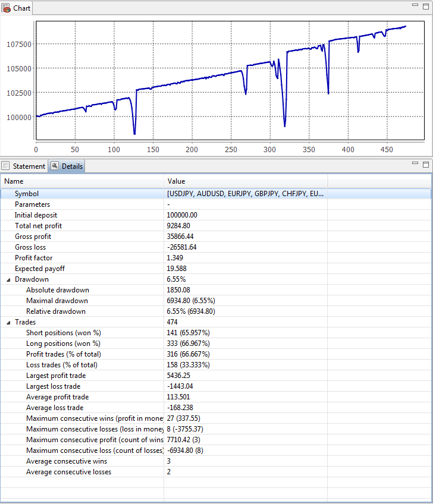This screenshot has width=433, height=504.
Task: Collapse the Drawdown group
Action: 8,279
